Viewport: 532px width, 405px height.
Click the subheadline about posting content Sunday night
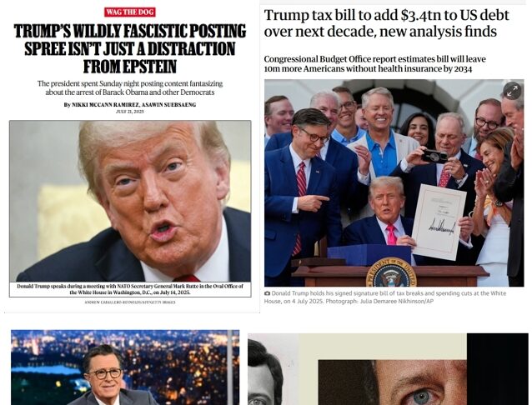point(130,87)
